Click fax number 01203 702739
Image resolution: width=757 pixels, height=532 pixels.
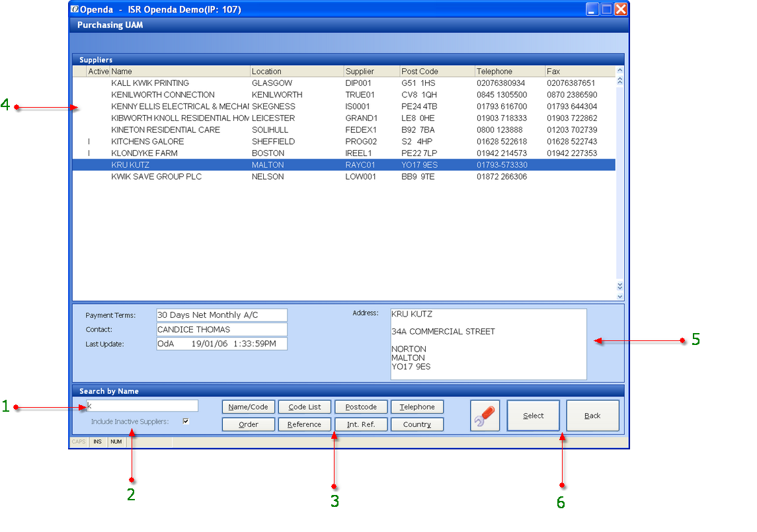572,130
